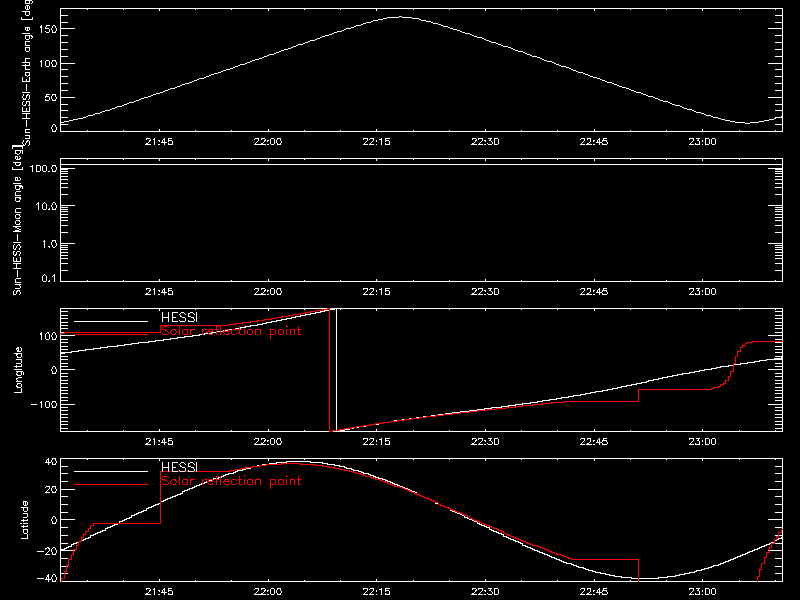Click 22:15 time label under Moon angle plot
The width and height of the screenshot is (800, 600).
(x=377, y=292)
